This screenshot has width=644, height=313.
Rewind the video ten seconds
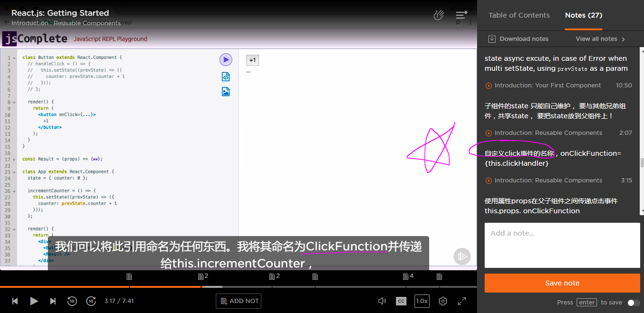click(72, 301)
